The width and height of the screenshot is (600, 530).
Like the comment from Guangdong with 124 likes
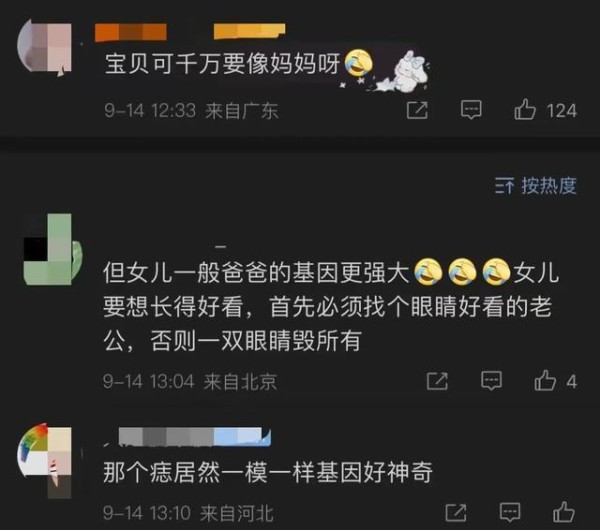pyautogui.click(x=525, y=110)
